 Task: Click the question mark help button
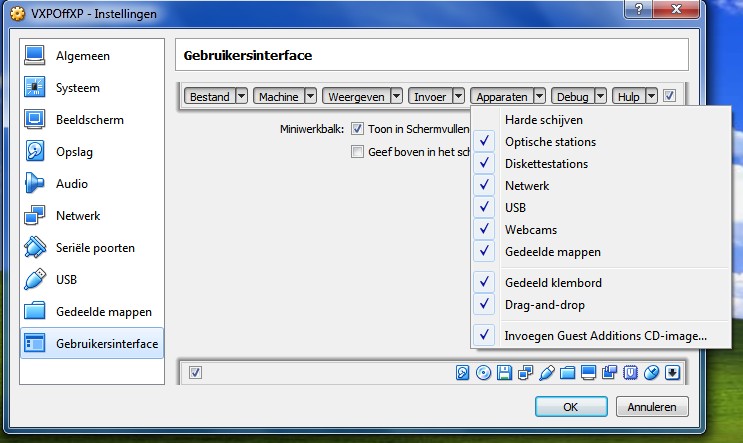point(638,9)
